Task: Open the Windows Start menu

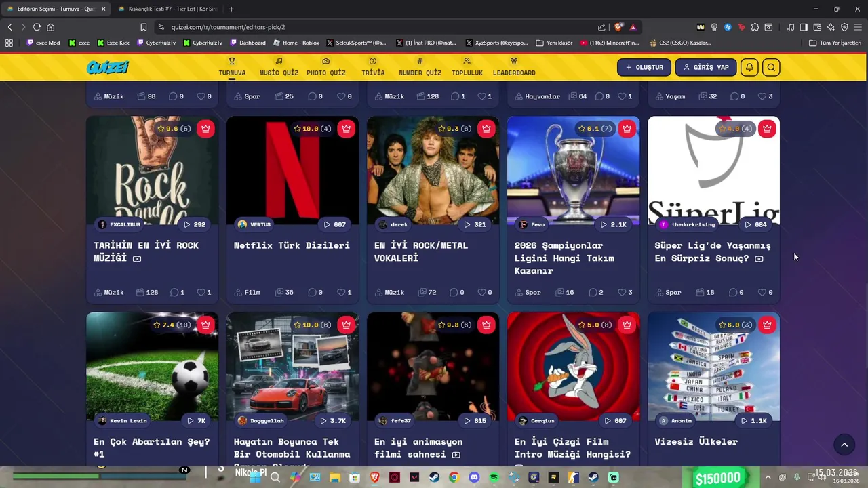Action: [x=255, y=477]
